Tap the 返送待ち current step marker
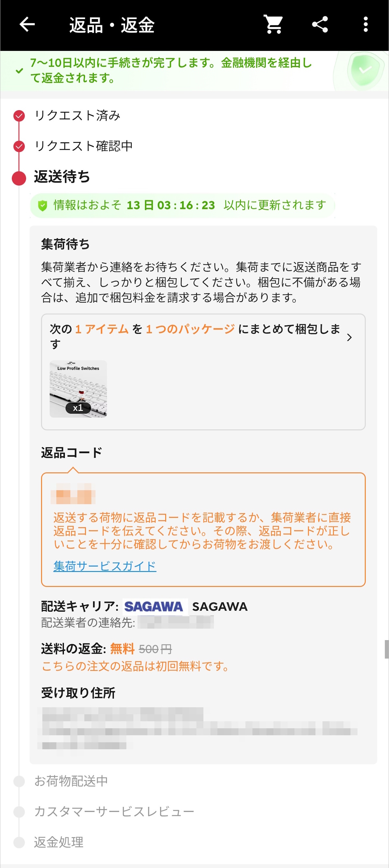389x868 pixels. 19,178
